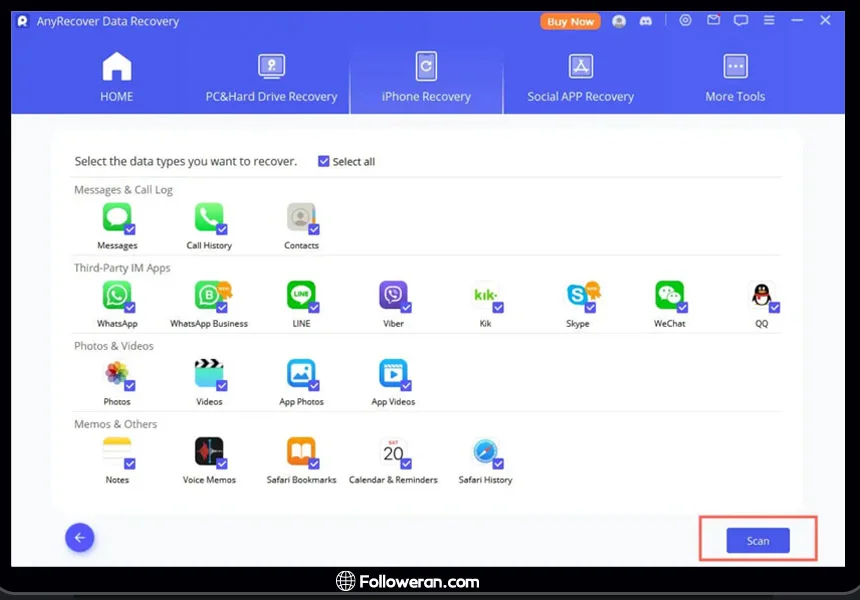Image resolution: width=860 pixels, height=600 pixels.
Task: Switch to PC&Hard Drive Recovery tab
Action: click(x=271, y=79)
